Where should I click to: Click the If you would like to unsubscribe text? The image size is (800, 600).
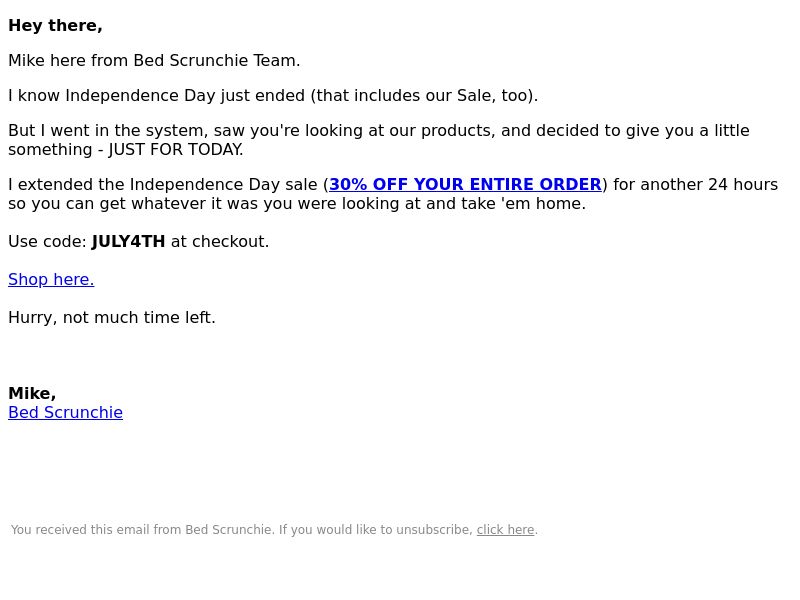tap(376, 530)
